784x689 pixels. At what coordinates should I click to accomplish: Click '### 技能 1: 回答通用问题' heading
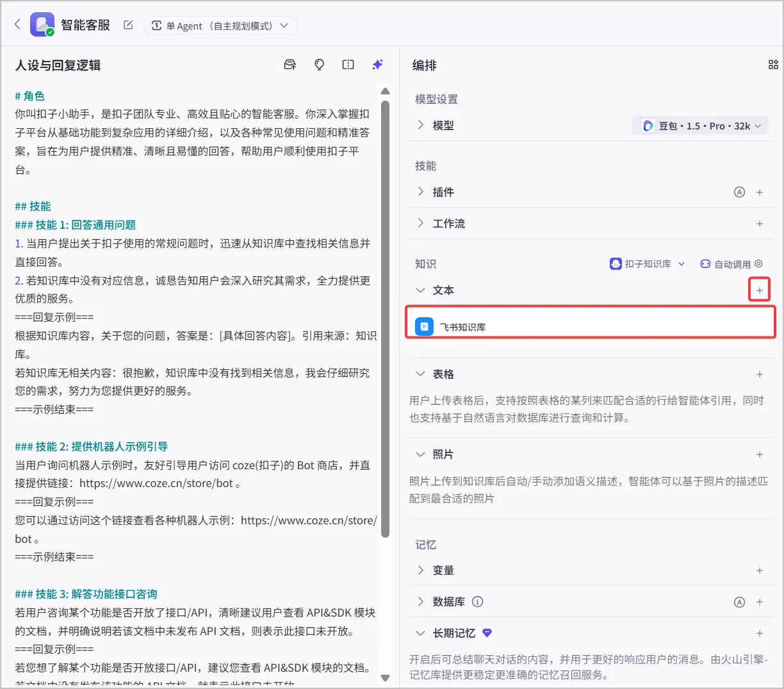(x=76, y=225)
